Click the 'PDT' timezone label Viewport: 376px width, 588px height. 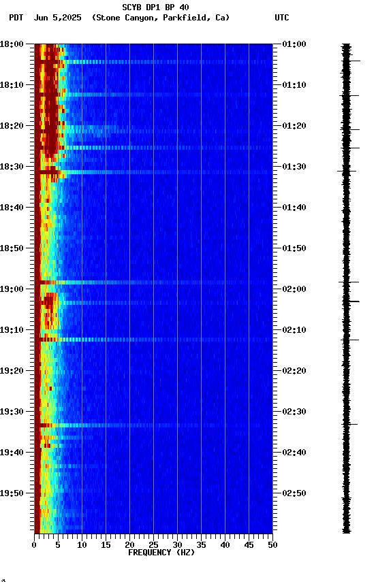click(16, 18)
